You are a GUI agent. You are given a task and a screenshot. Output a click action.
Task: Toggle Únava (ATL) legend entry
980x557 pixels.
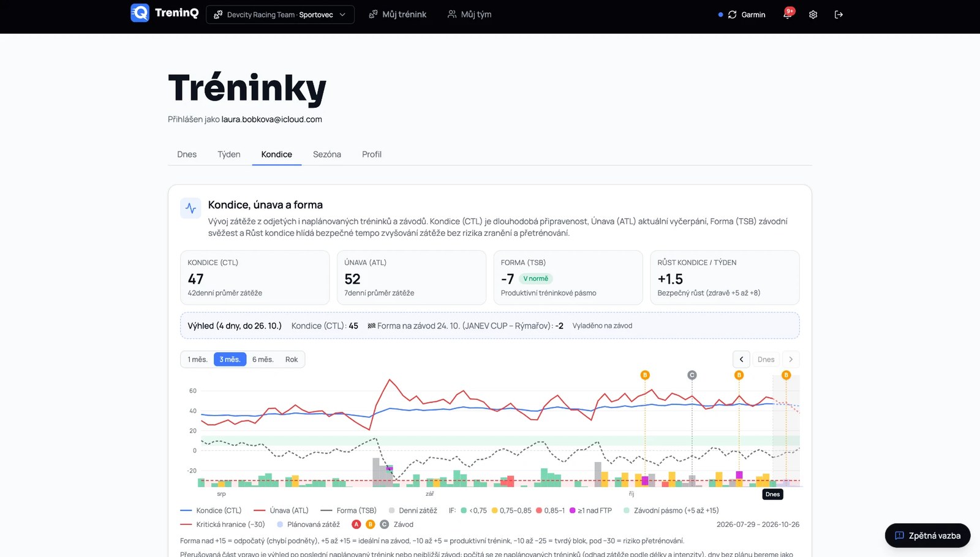point(281,510)
